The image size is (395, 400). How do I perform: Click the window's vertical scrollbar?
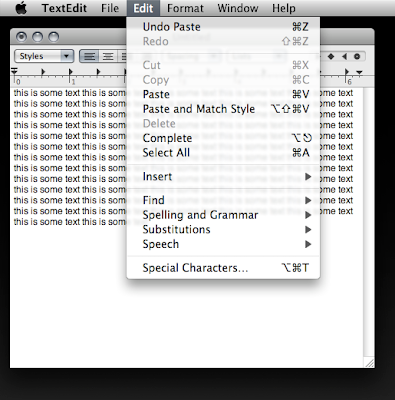point(369,223)
